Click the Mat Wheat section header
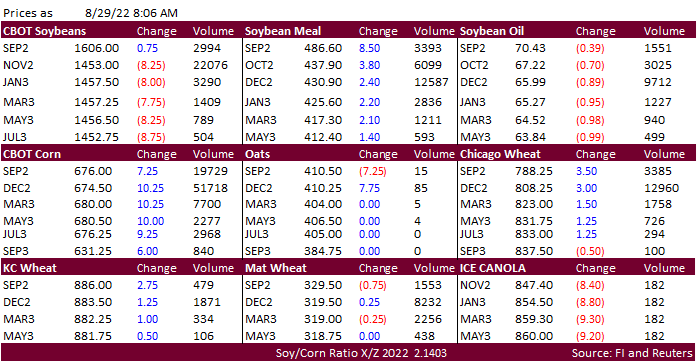 [276, 268]
